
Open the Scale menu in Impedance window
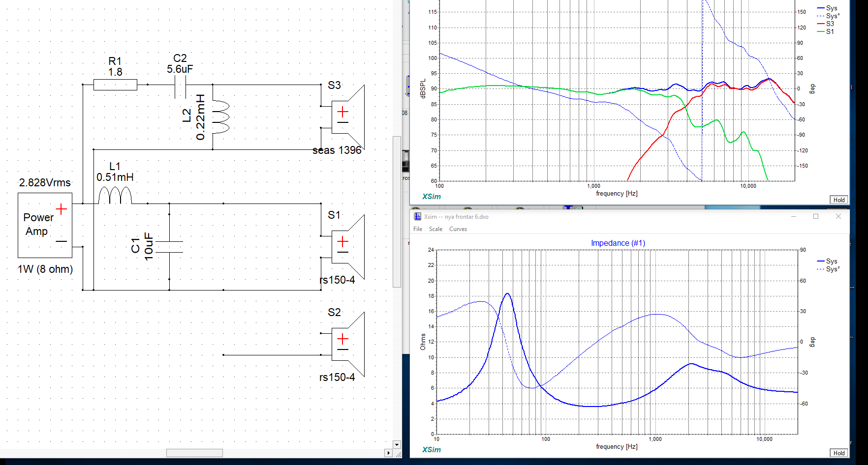pyautogui.click(x=435, y=229)
